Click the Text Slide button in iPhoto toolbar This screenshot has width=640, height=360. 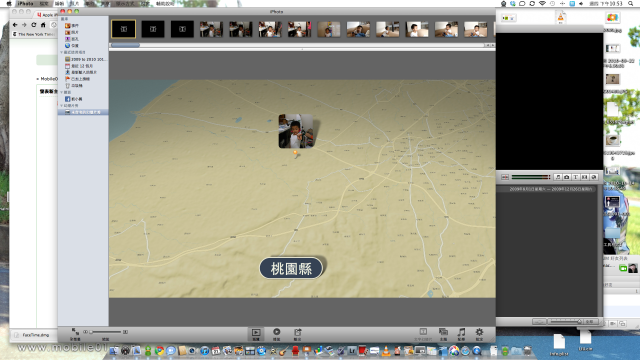pos(423,334)
